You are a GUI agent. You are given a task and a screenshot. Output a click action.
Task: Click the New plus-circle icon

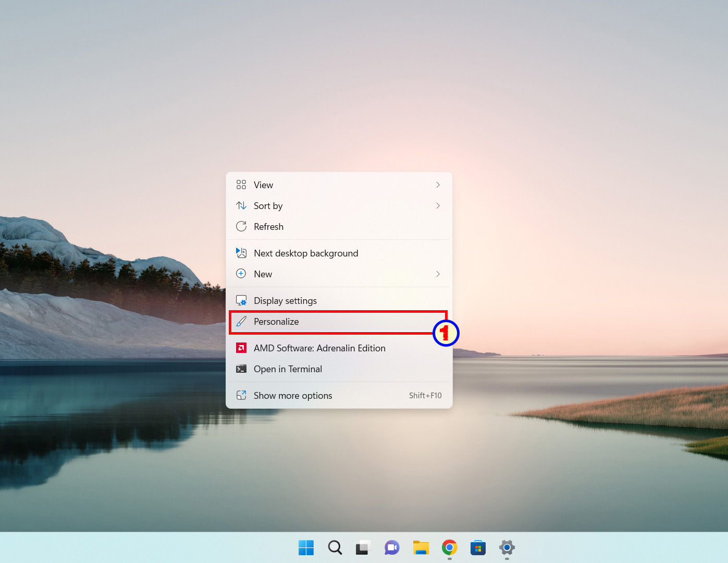point(241,274)
